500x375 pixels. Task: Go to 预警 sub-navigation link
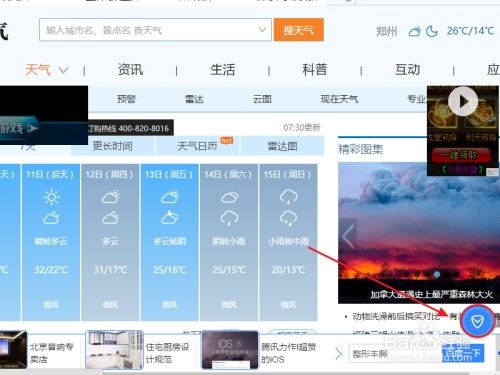(x=126, y=99)
